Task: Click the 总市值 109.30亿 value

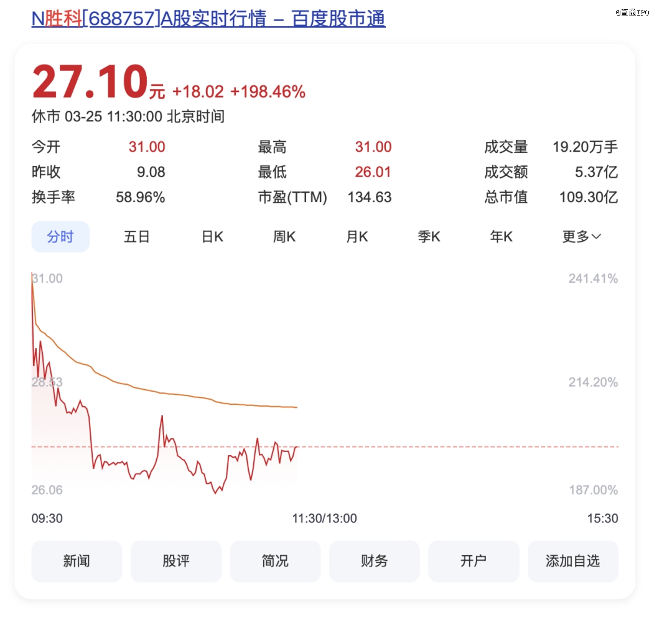Action: point(588,198)
